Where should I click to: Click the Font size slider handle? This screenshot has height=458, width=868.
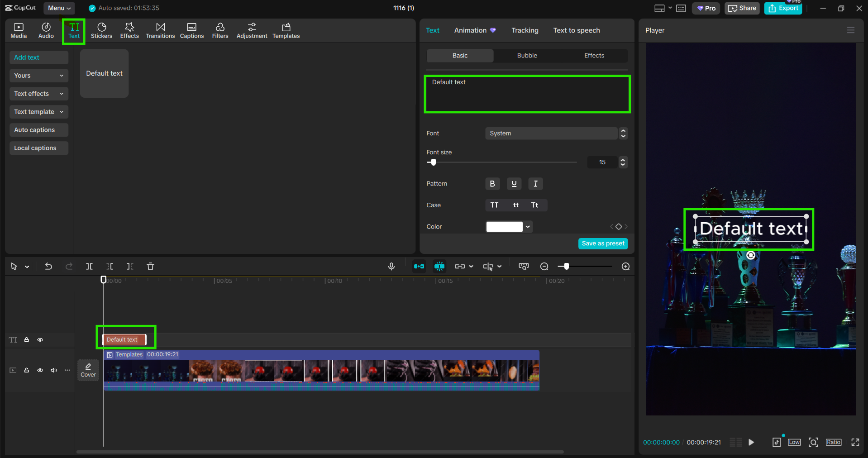click(x=433, y=162)
